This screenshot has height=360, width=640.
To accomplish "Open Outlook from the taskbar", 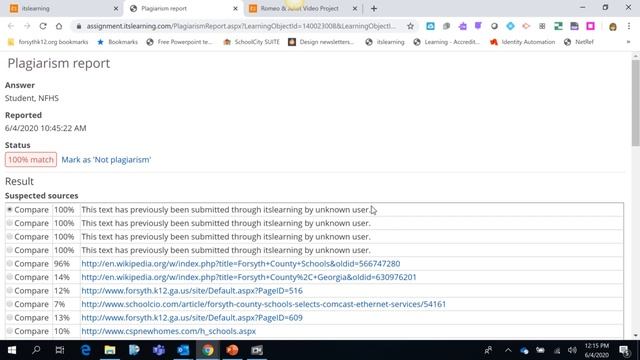I will pyautogui.click(x=183, y=350).
